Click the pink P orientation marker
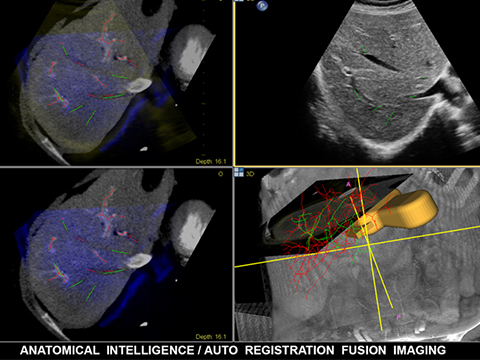The image size is (480, 360). click(x=398, y=317)
